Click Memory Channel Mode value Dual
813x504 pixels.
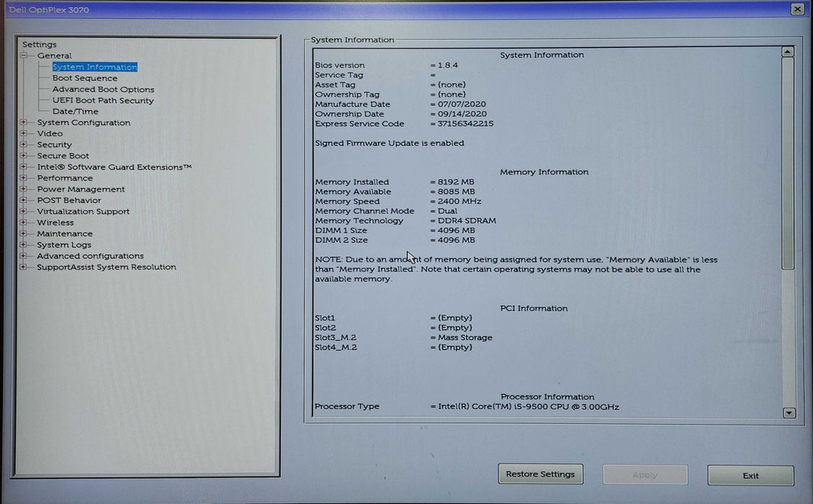point(447,211)
